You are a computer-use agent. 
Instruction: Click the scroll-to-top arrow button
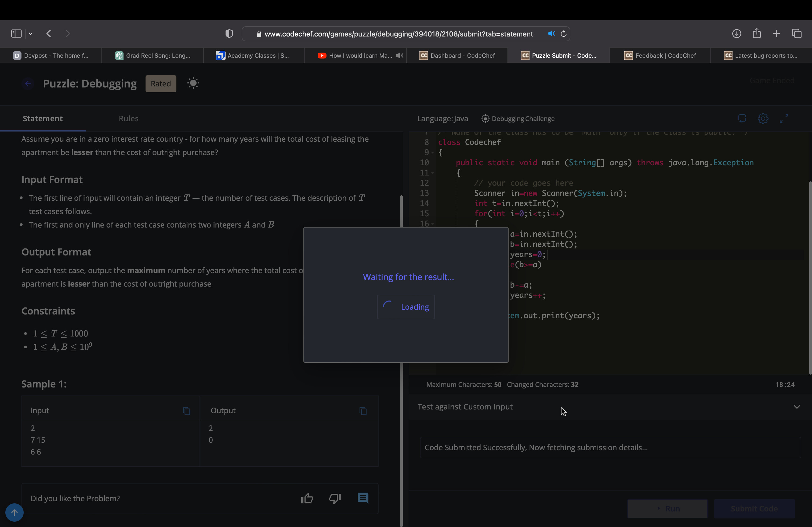(14, 512)
